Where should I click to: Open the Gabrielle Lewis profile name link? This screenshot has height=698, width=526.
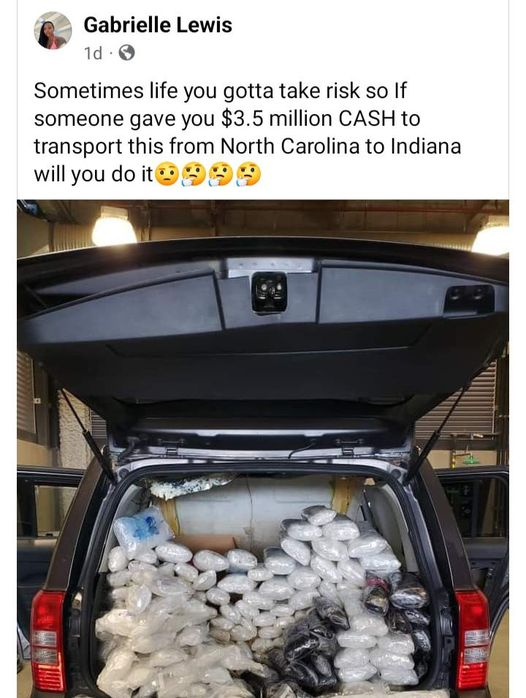click(158, 25)
